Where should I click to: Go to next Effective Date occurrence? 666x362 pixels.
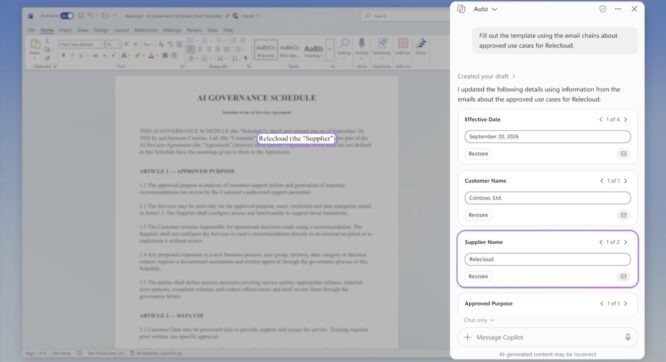click(x=626, y=119)
